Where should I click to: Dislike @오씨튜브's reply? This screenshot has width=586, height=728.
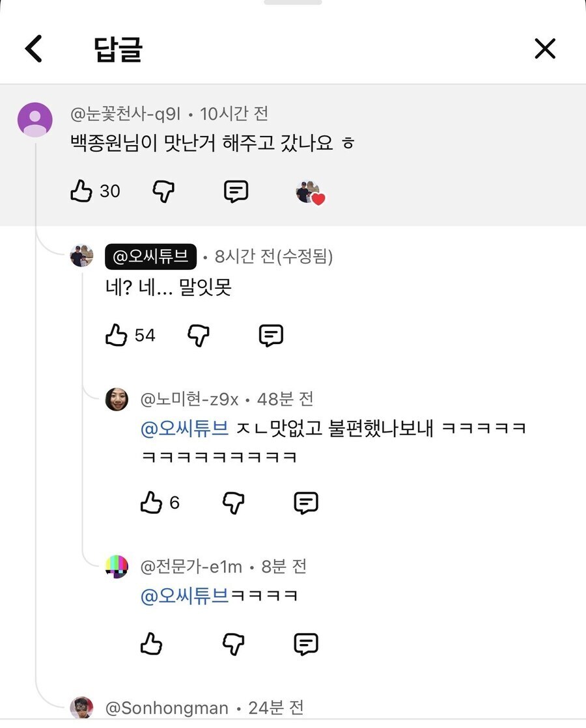click(x=199, y=336)
